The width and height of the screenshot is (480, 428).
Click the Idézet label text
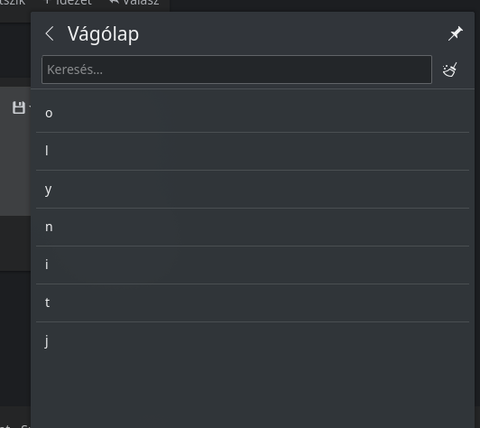(x=73, y=3)
